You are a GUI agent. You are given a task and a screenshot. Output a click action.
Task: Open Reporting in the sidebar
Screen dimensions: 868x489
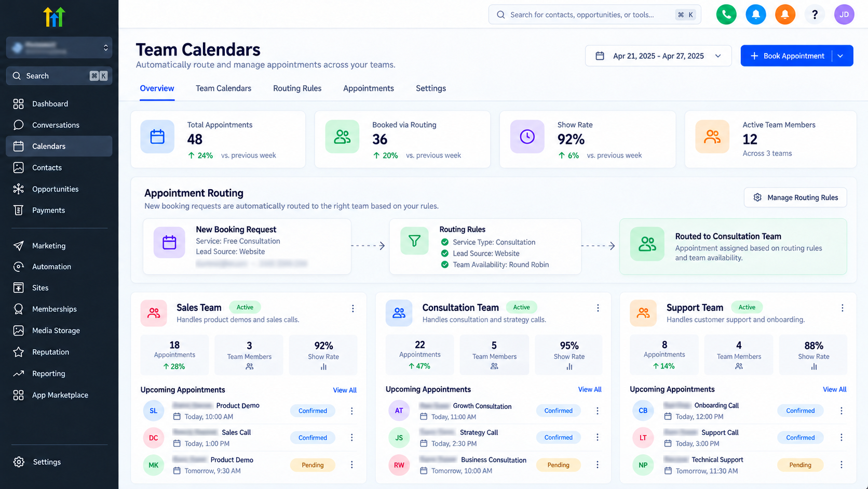point(59,373)
